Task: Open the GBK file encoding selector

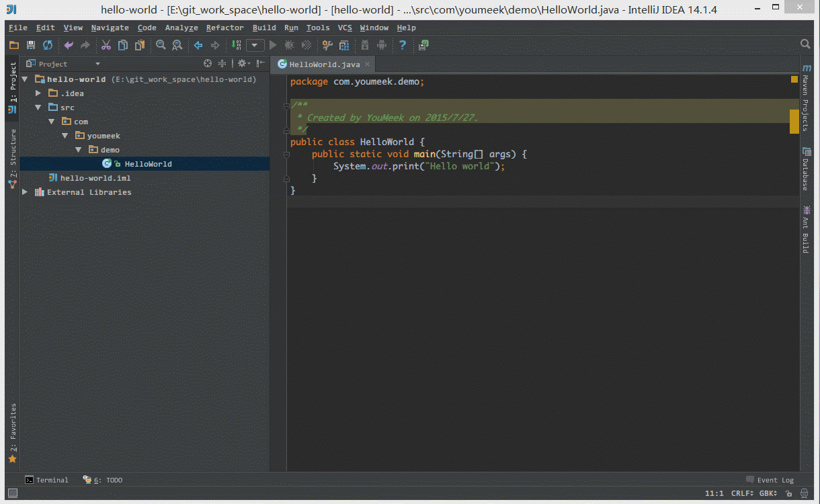Action: (x=768, y=494)
